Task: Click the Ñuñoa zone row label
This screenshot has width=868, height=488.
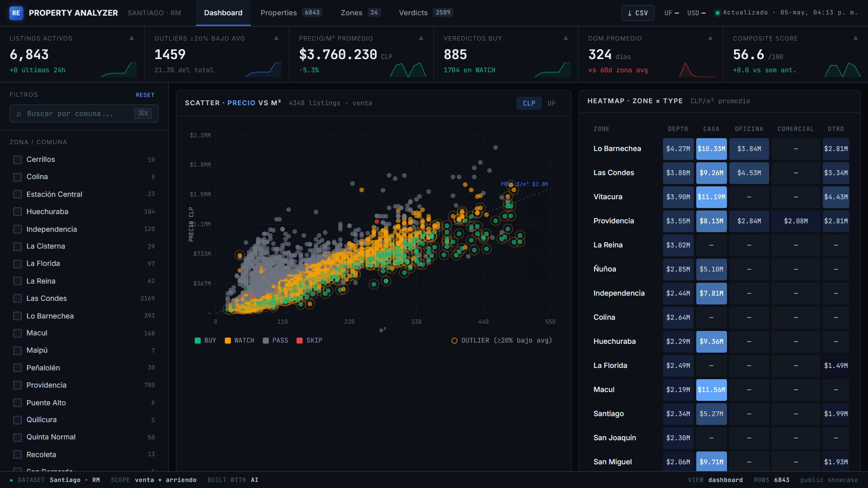Action: coord(605,269)
